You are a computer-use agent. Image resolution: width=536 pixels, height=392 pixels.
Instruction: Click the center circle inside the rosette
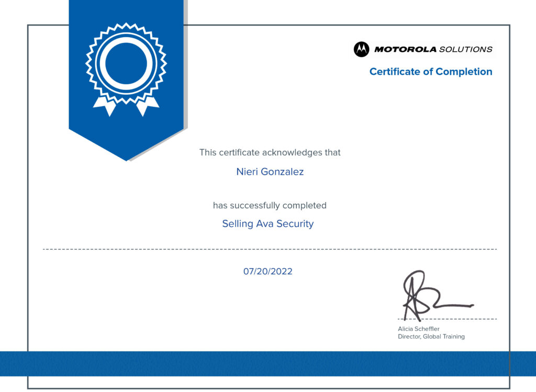click(126, 63)
